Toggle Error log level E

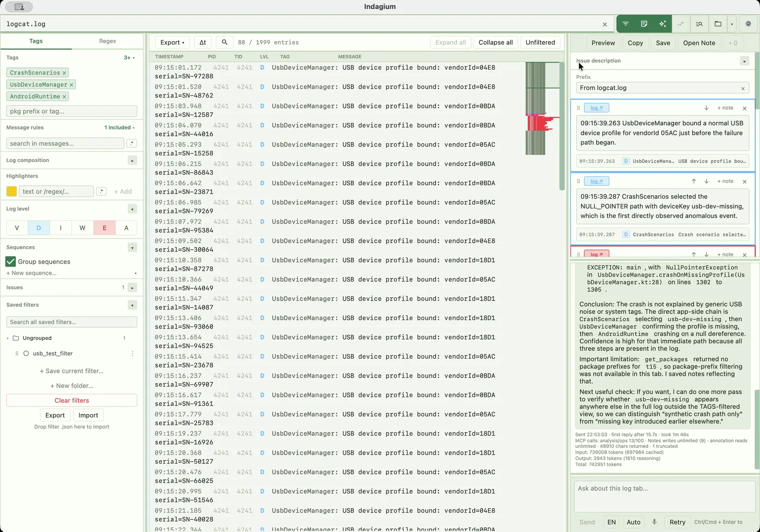click(x=104, y=228)
